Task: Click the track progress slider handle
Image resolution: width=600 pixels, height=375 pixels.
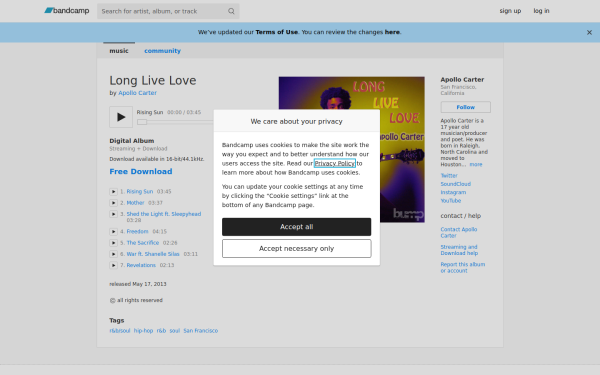Action: pos(142,122)
